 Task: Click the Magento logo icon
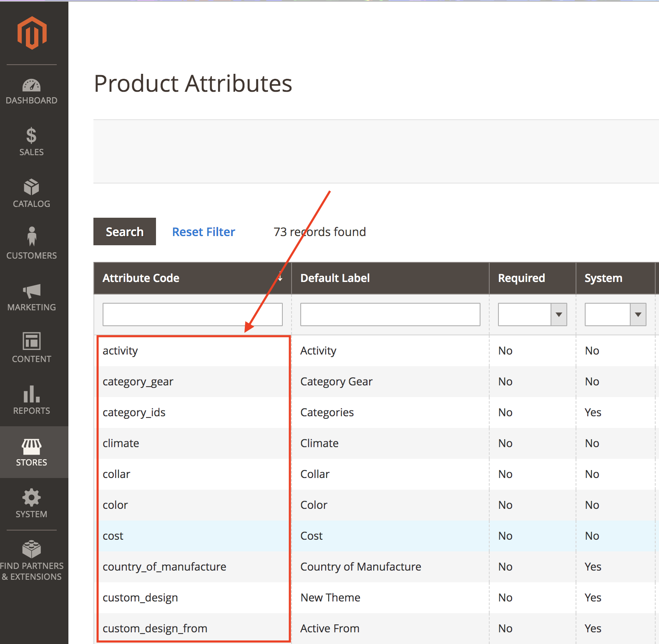tap(32, 33)
